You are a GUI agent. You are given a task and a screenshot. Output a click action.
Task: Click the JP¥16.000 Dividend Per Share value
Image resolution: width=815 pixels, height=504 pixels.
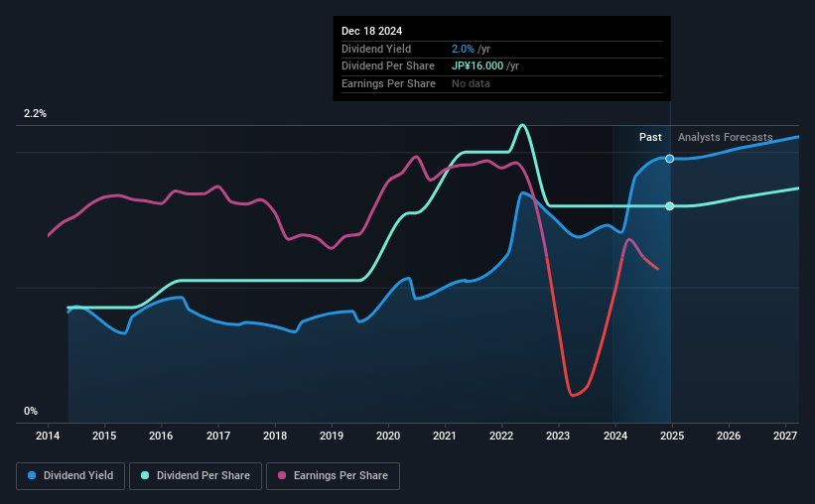coord(477,66)
